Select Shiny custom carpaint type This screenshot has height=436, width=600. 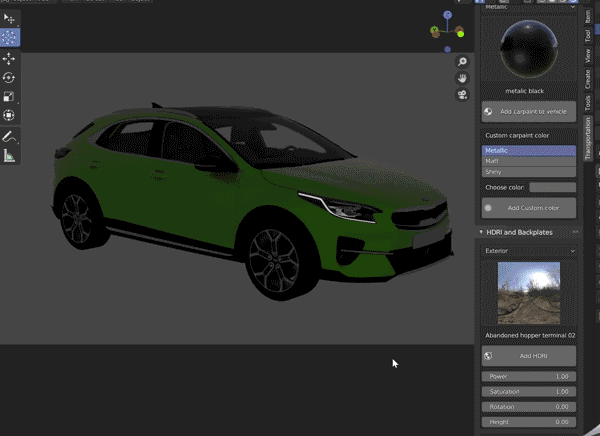point(528,172)
